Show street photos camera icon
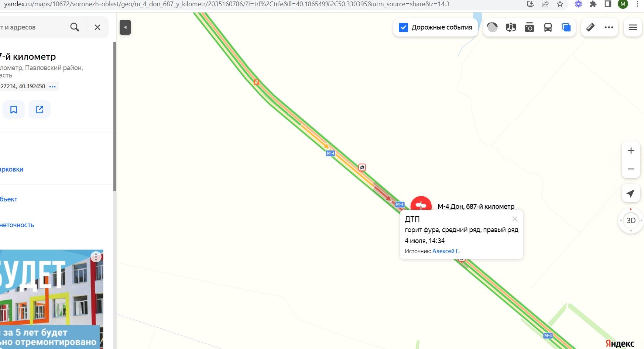 (530, 27)
